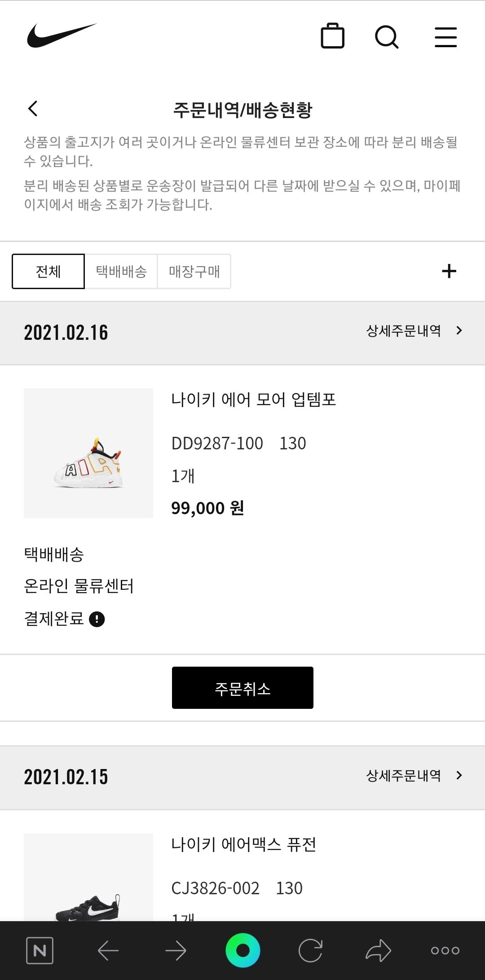Open 상세주문내역 for the 2021.02.16 order
485x980 pixels.
pos(414,331)
